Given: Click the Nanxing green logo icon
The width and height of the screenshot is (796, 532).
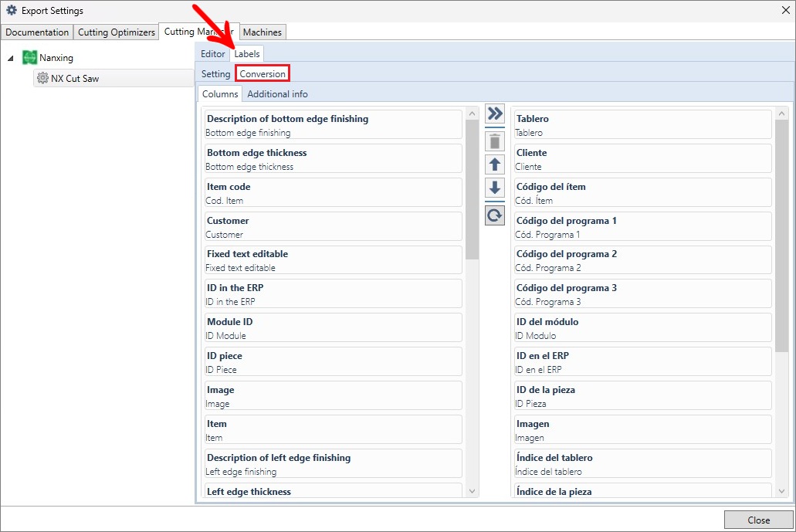Looking at the screenshot, I should point(29,57).
